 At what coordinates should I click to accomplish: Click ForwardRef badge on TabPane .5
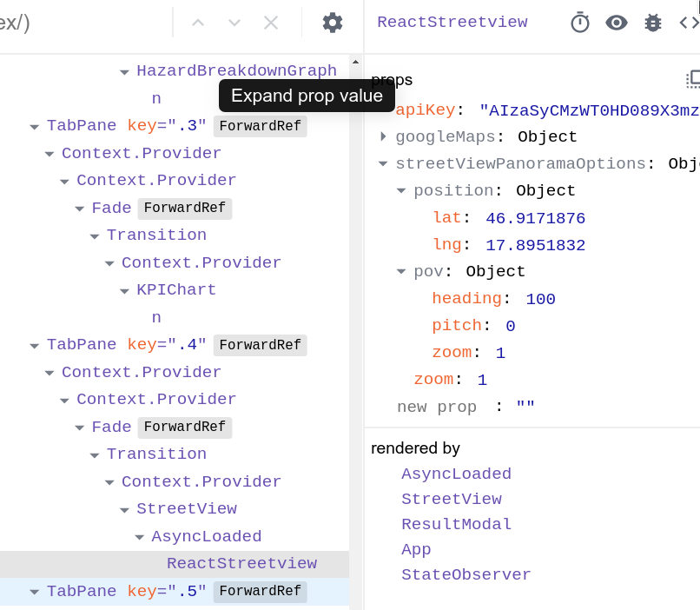(261, 591)
